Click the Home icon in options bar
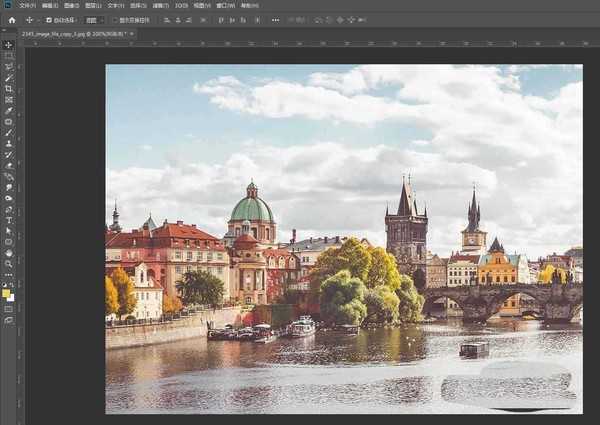Image resolution: width=600 pixels, height=425 pixels. point(11,19)
